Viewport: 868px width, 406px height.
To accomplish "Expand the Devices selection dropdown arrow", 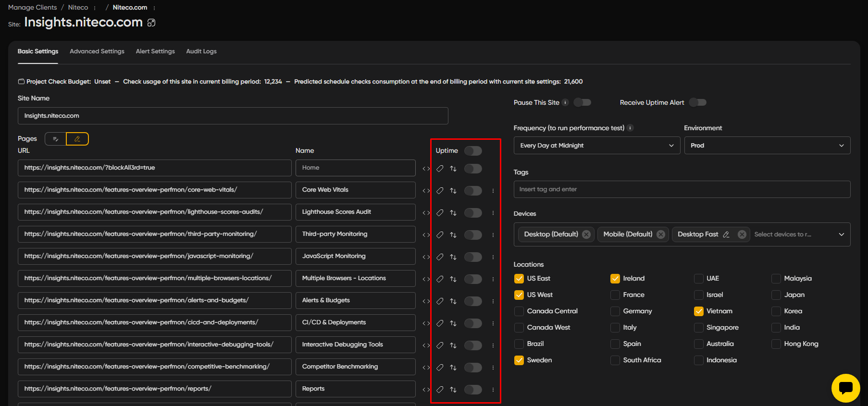I will pyautogui.click(x=841, y=234).
